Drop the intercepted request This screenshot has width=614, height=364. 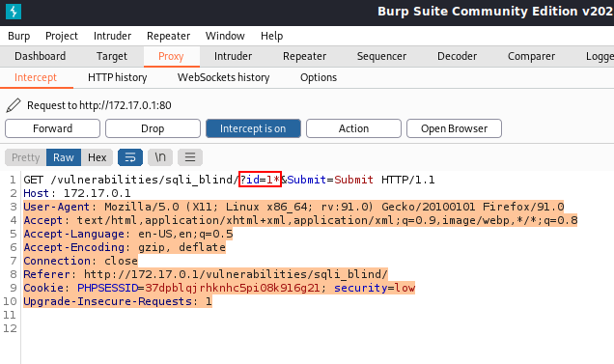pos(153,128)
